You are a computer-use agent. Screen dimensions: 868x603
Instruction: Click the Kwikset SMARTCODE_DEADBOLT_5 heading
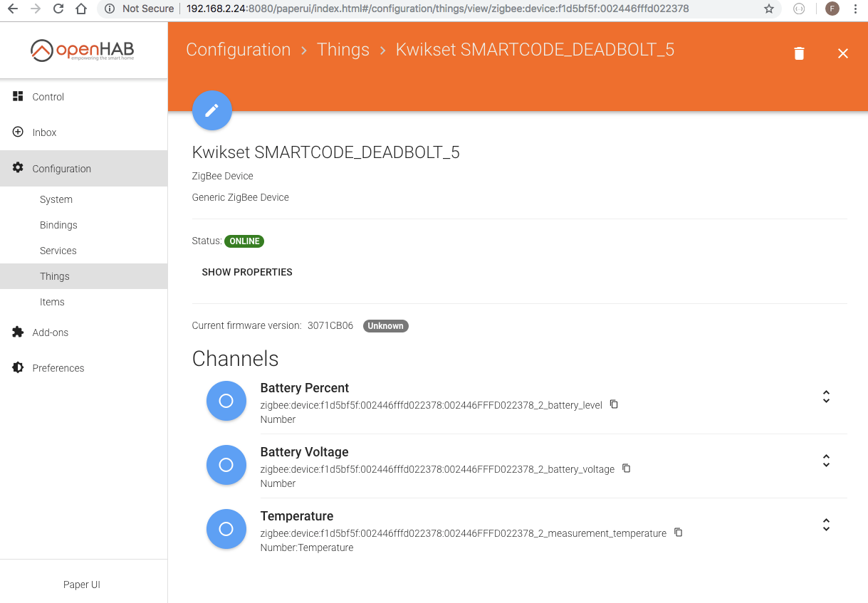click(x=326, y=152)
